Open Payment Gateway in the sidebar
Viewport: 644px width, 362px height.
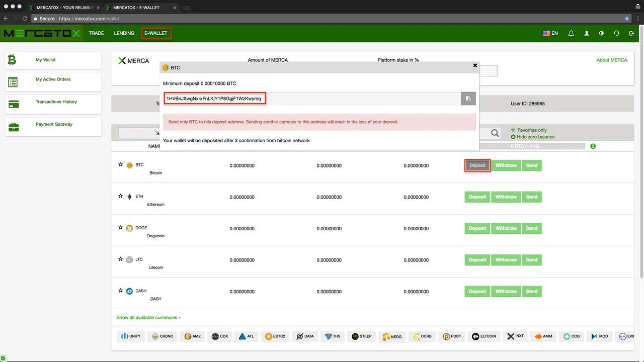[53, 127]
